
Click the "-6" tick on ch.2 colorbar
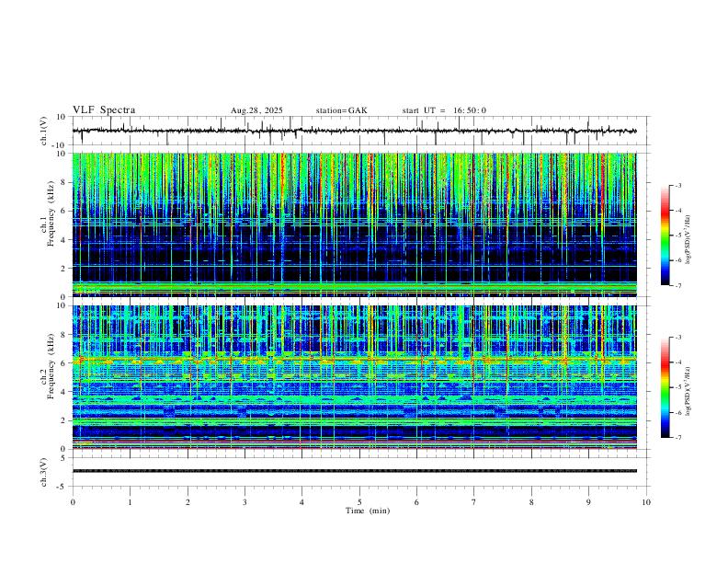coord(678,412)
